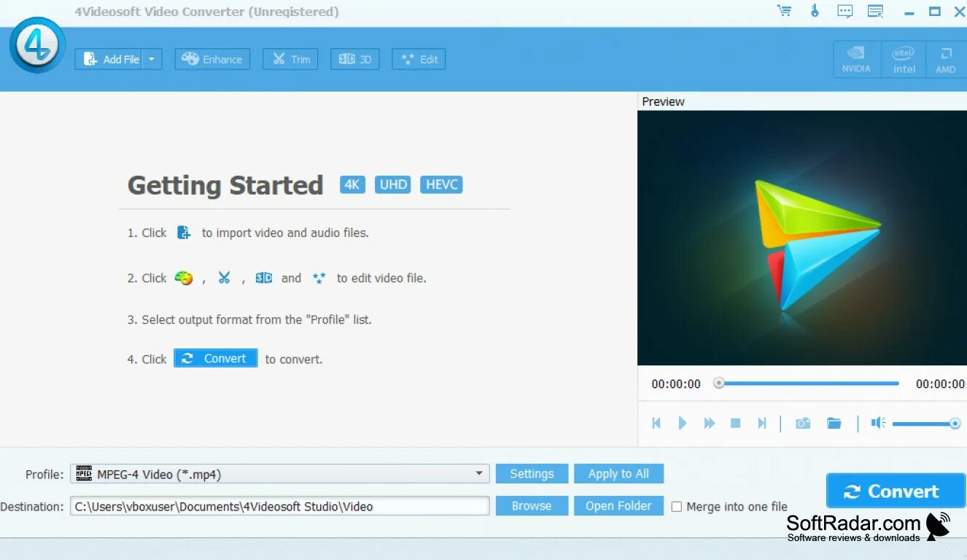The image size is (967, 560).
Task: Expand the Add File dropdown arrow
Action: click(152, 59)
